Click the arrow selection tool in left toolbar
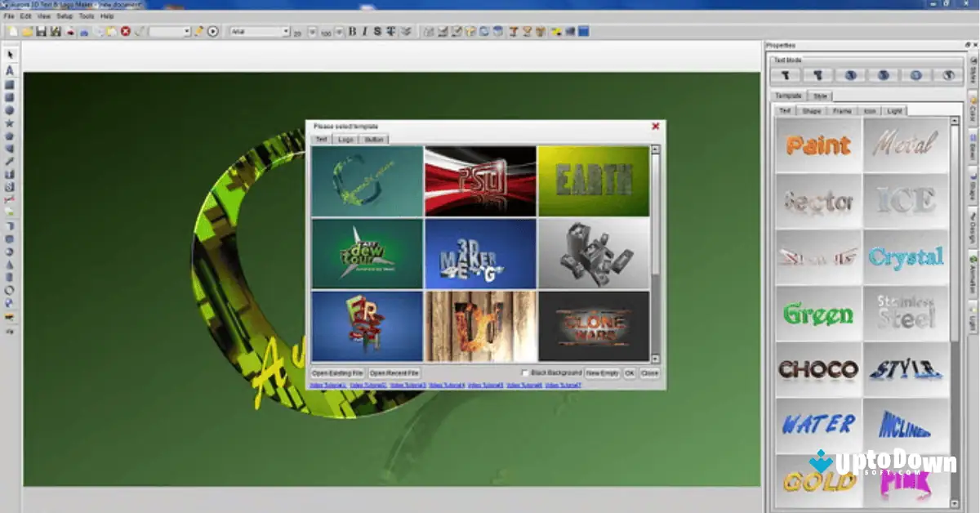The height and width of the screenshot is (513, 980). pos(10,54)
